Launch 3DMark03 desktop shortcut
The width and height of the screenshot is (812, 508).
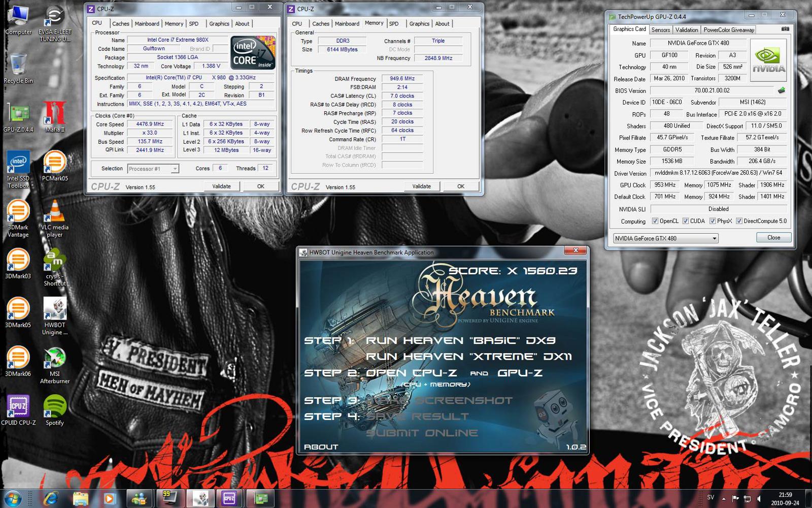pos(18,264)
